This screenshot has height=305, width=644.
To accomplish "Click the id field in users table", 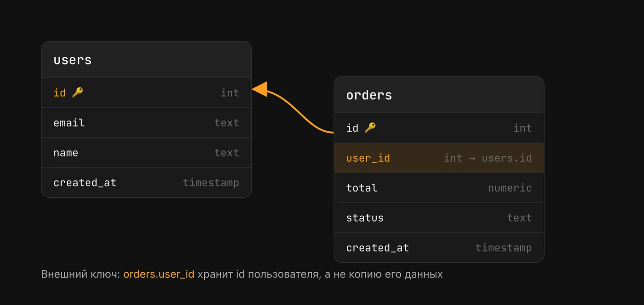I will [60, 93].
